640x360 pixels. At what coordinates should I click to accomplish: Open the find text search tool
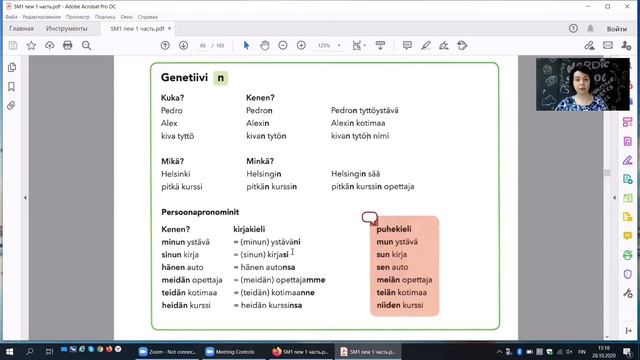tap(86, 45)
